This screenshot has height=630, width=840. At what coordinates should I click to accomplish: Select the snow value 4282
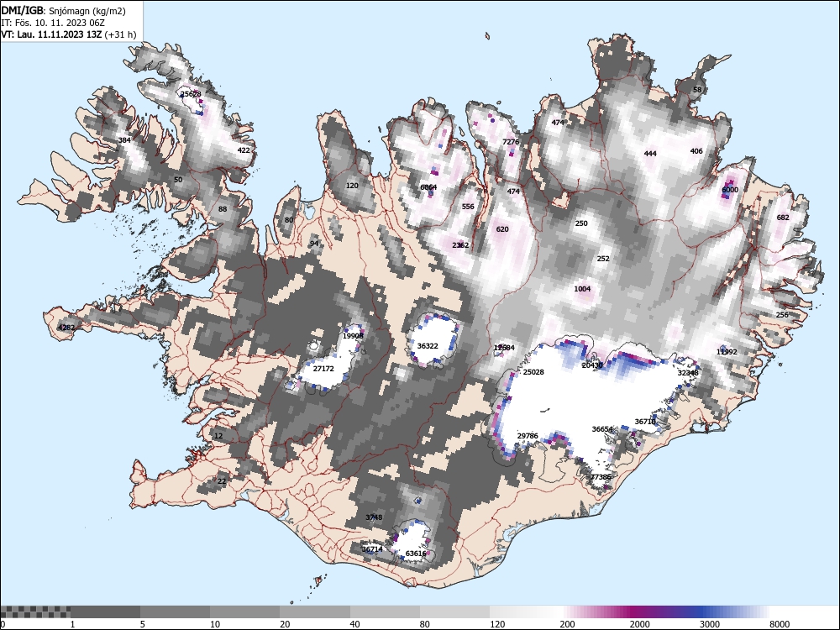pyautogui.click(x=66, y=328)
